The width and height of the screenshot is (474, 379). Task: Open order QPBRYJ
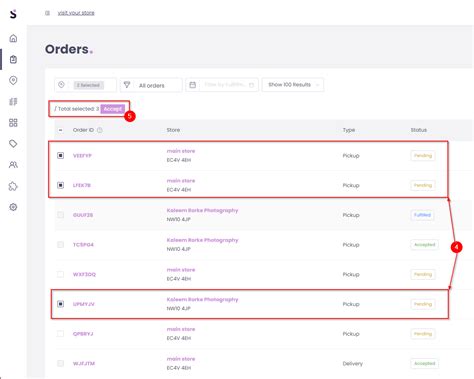click(83, 334)
